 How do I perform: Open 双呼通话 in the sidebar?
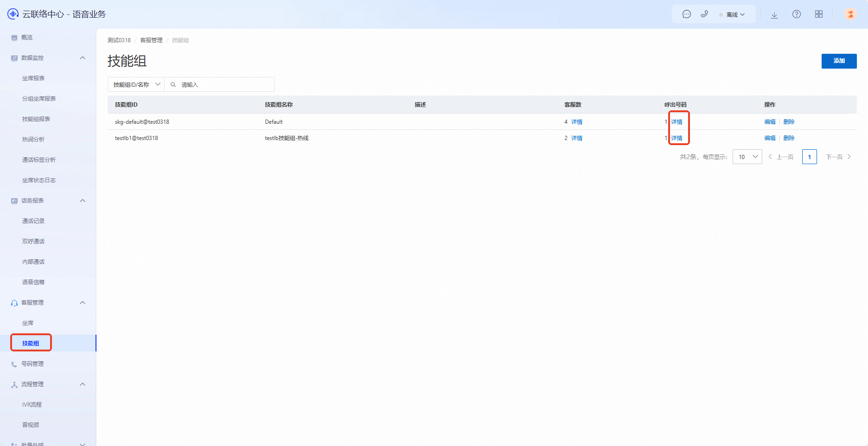(x=33, y=242)
